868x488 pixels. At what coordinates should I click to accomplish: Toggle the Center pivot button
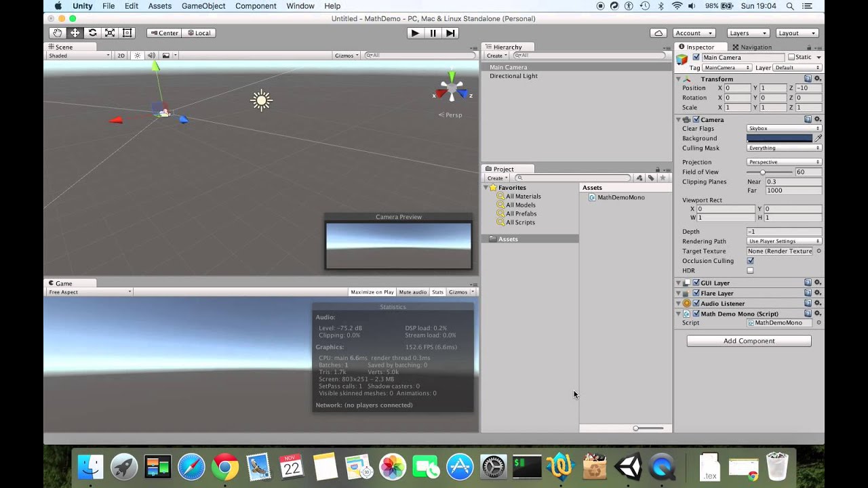point(164,33)
